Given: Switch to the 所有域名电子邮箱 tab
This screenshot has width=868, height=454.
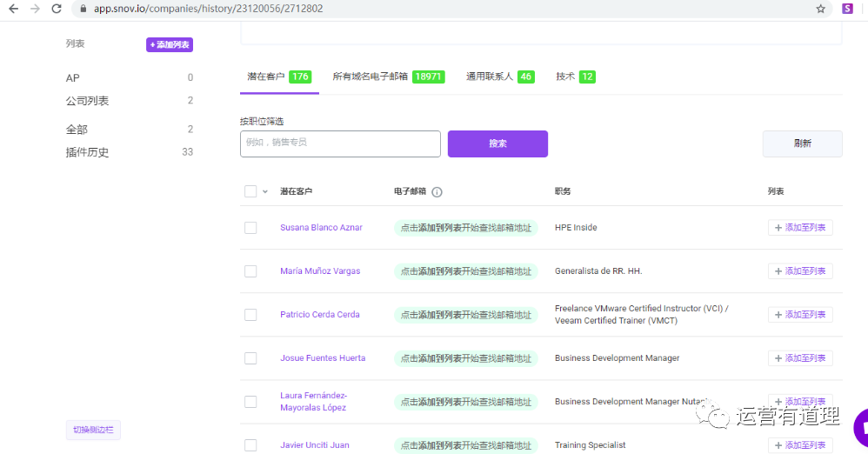Looking at the screenshot, I should click(x=388, y=77).
